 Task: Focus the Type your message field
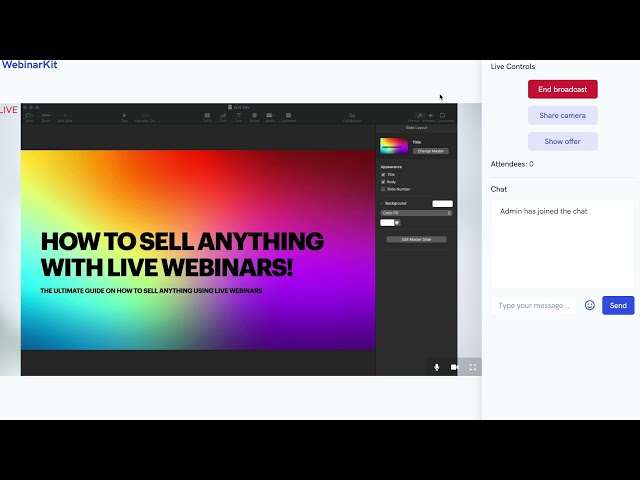coord(534,305)
